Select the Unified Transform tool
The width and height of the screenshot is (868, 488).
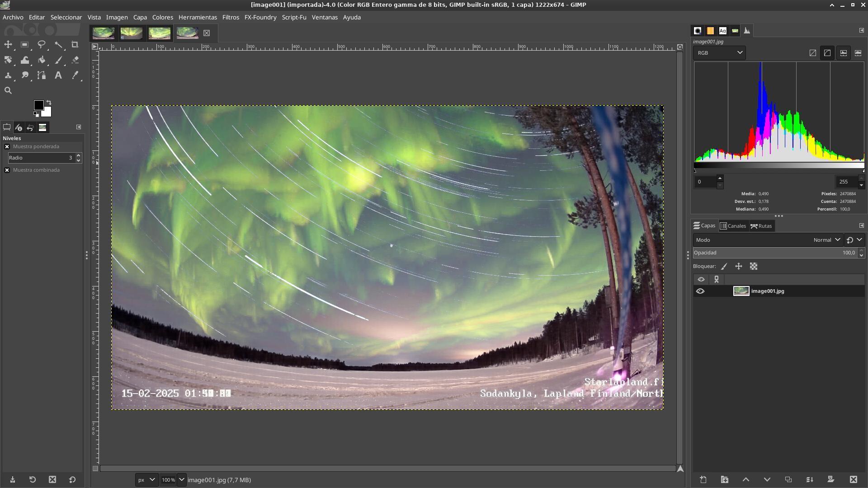click(8, 60)
